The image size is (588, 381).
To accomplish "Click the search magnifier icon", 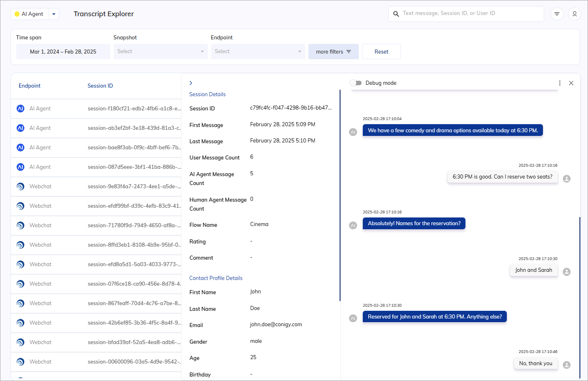I will point(396,14).
